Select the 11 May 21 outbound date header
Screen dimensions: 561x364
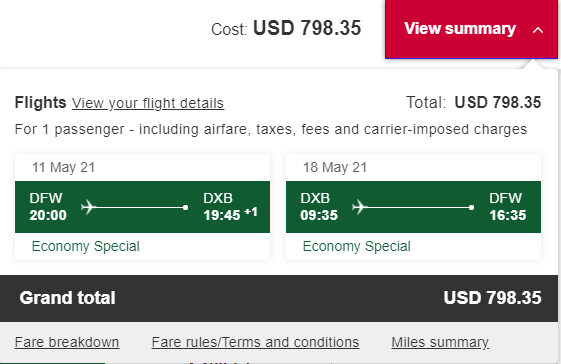coord(64,168)
